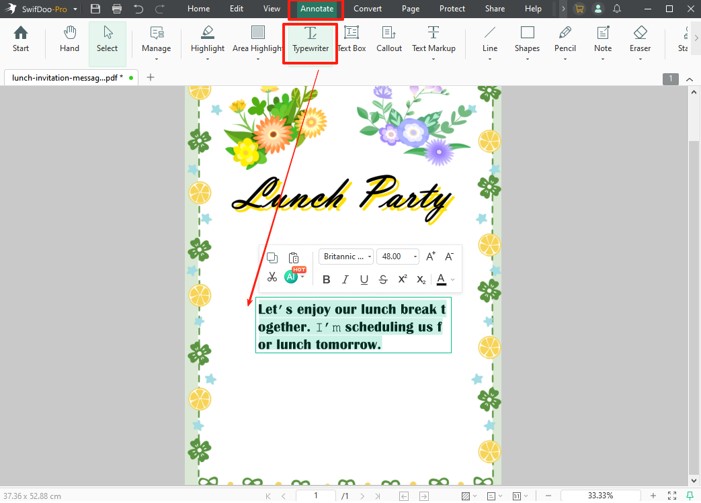Choose the Hand tool
This screenshot has width=701, height=503.
click(x=69, y=40)
